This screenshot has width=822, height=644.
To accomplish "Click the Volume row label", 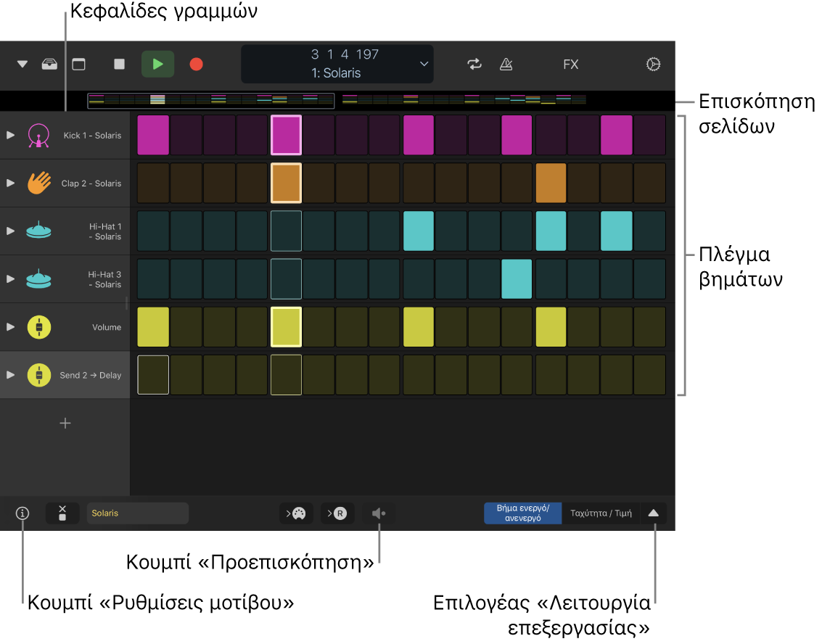I will tap(107, 327).
